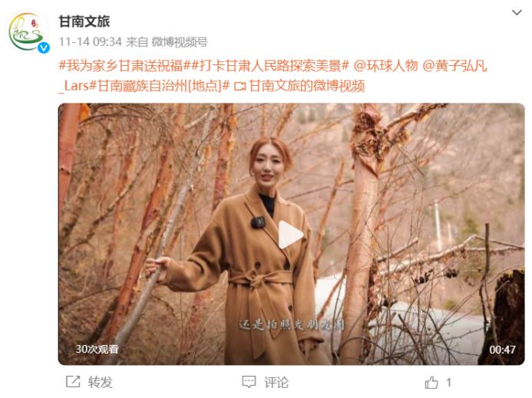Click the 评论 text label
The width and height of the screenshot is (532, 398).
[x=276, y=382]
